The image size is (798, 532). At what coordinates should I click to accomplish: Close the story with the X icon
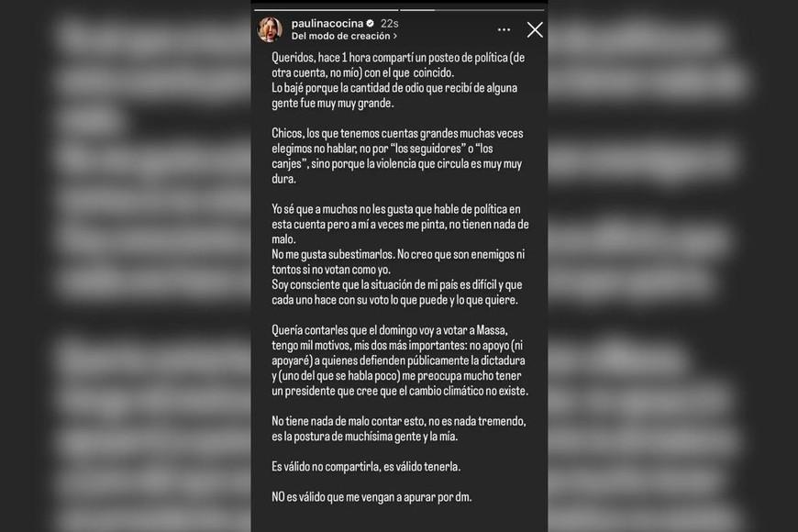(x=535, y=30)
